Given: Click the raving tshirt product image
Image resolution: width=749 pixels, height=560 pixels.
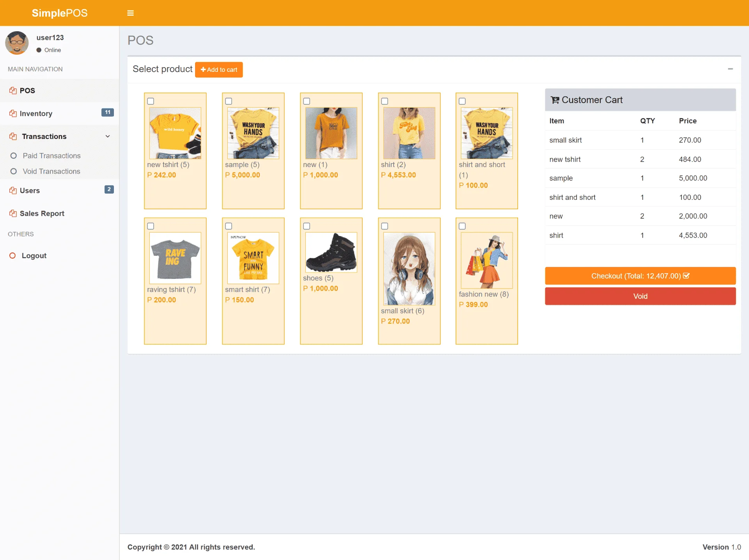Looking at the screenshot, I should [175, 258].
